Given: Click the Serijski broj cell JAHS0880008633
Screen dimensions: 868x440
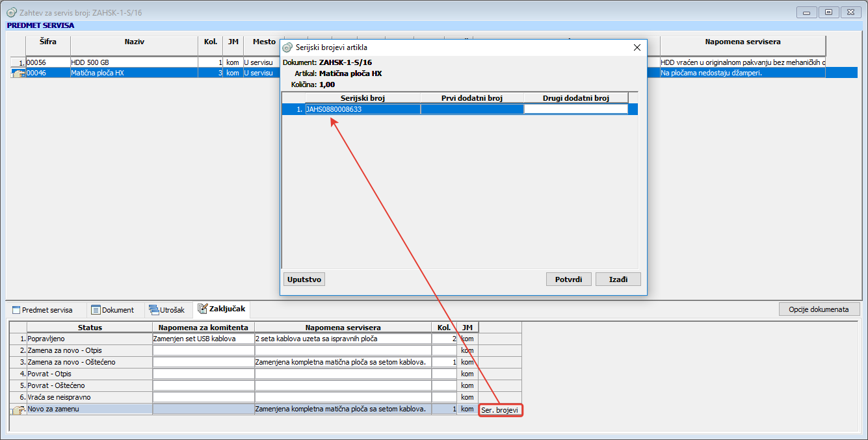Looking at the screenshot, I should [x=363, y=109].
